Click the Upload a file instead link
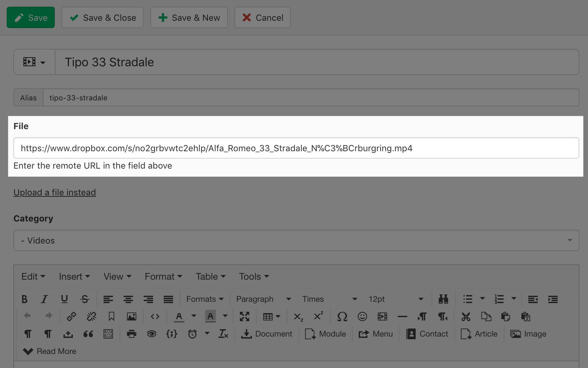The height and width of the screenshot is (368, 588). [x=54, y=192]
